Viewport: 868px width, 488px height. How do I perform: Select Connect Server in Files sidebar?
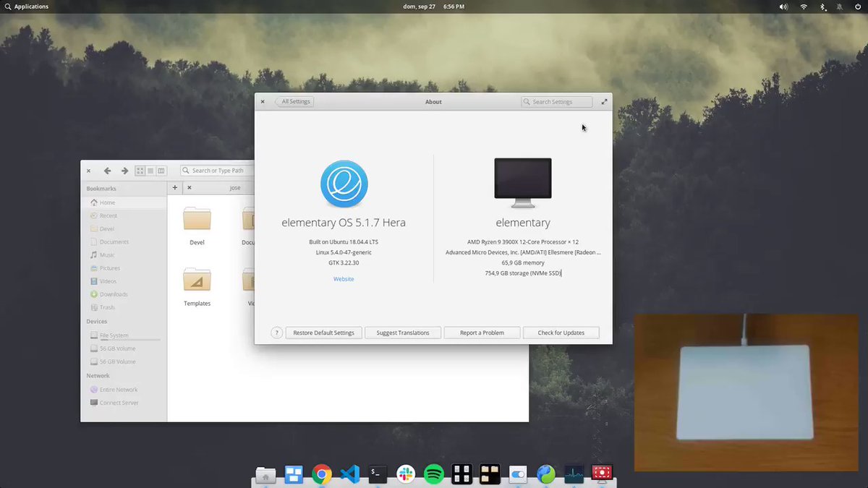(124, 403)
